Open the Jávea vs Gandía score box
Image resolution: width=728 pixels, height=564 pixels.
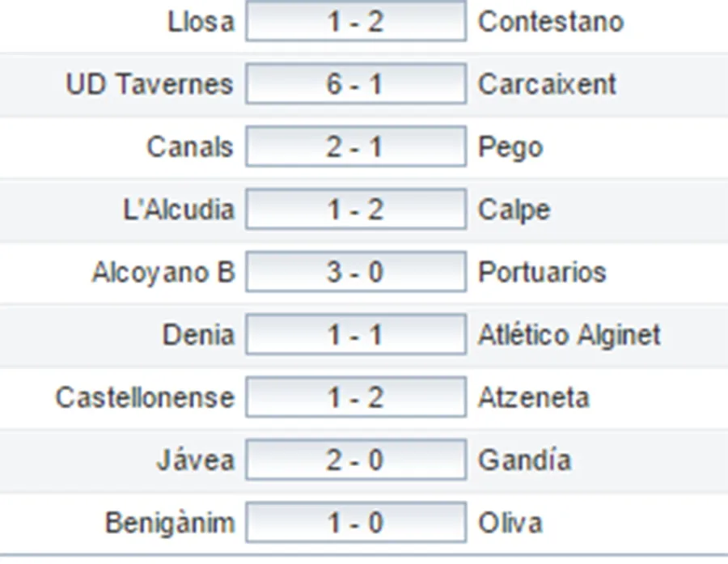(x=356, y=460)
